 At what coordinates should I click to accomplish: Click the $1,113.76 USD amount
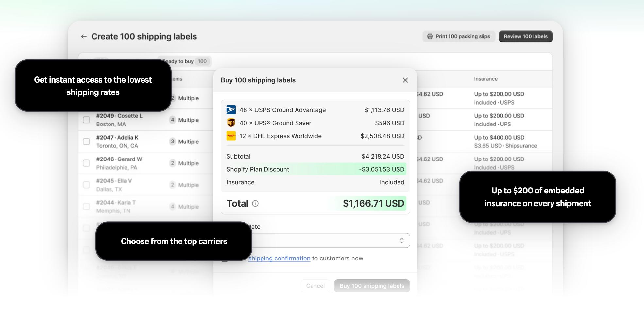click(384, 110)
